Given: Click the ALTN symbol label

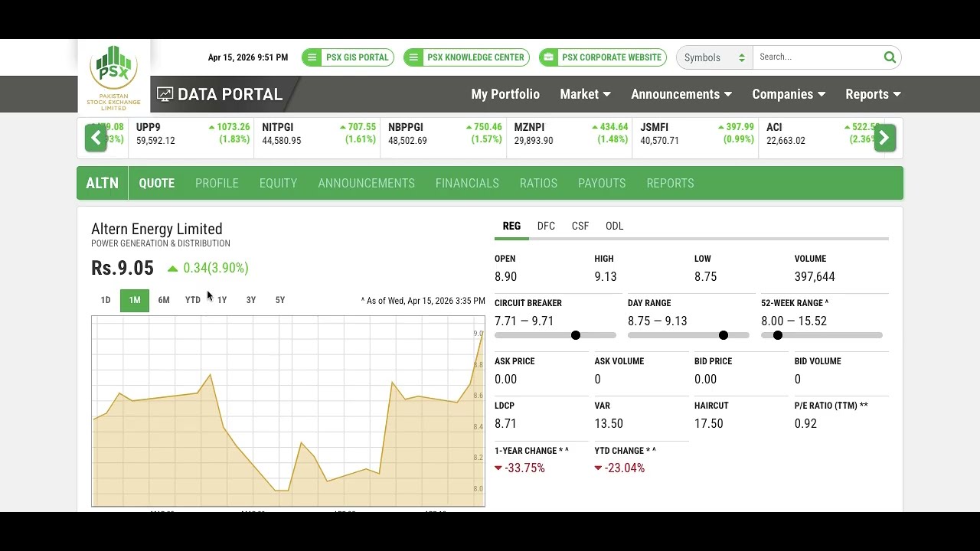Looking at the screenshot, I should pos(103,183).
